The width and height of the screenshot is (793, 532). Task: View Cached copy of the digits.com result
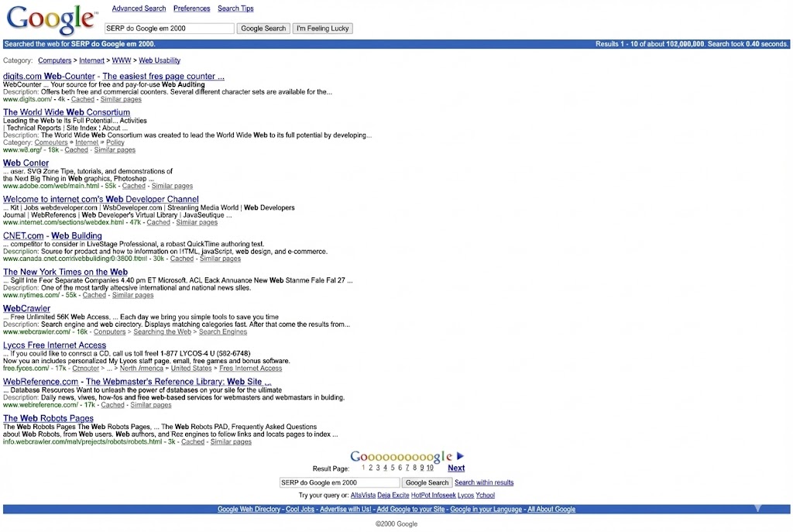click(83, 99)
